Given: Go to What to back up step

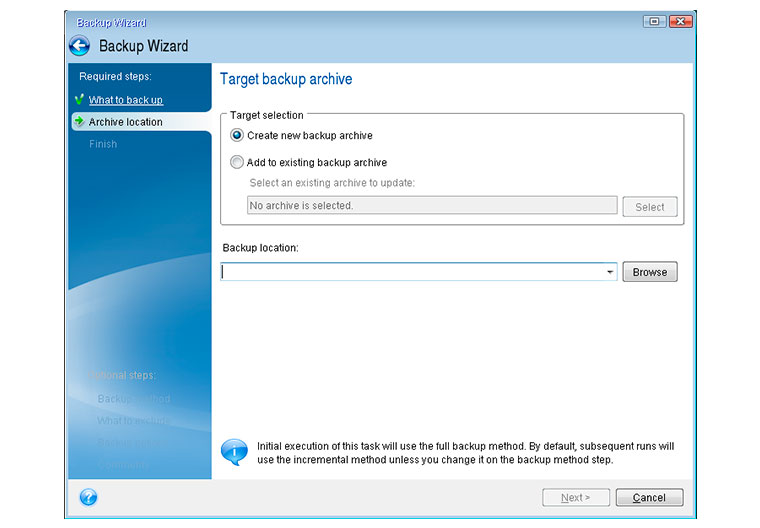Looking at the screenshot, I should pyautogui.click(x=126, y=100).
